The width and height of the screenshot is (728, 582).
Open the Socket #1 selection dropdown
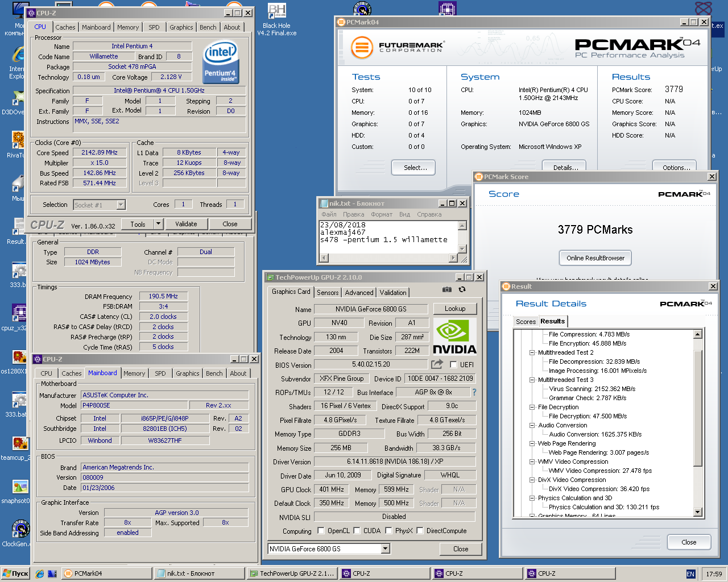coord(121,205)
